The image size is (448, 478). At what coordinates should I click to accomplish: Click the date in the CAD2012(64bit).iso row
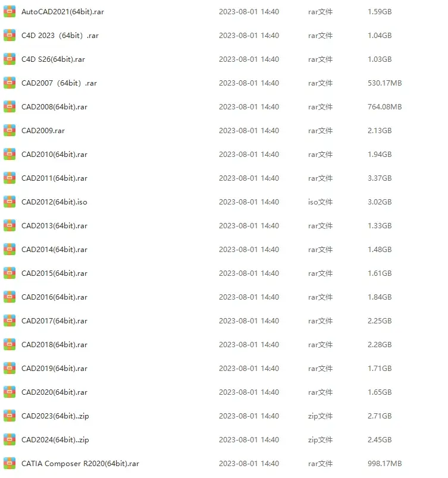click(x=249, y=202)
